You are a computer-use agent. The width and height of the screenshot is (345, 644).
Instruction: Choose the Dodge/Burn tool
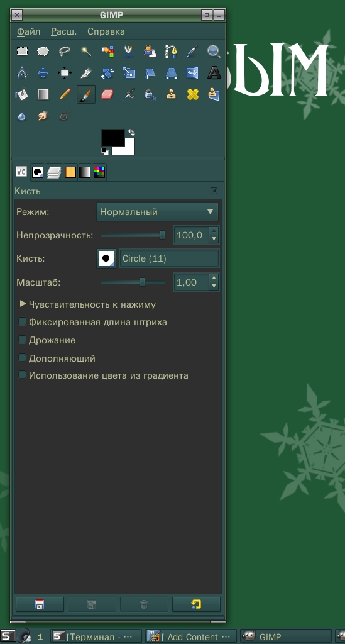click(64, 116)
